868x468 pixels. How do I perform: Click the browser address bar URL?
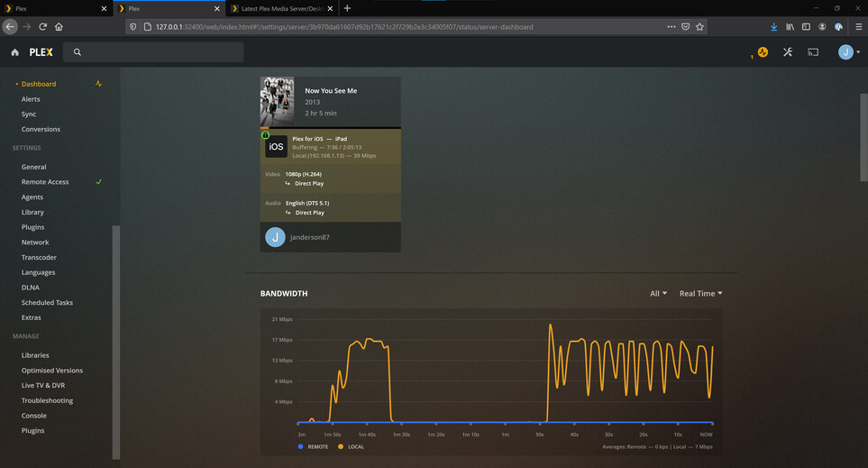coord(343,26)
